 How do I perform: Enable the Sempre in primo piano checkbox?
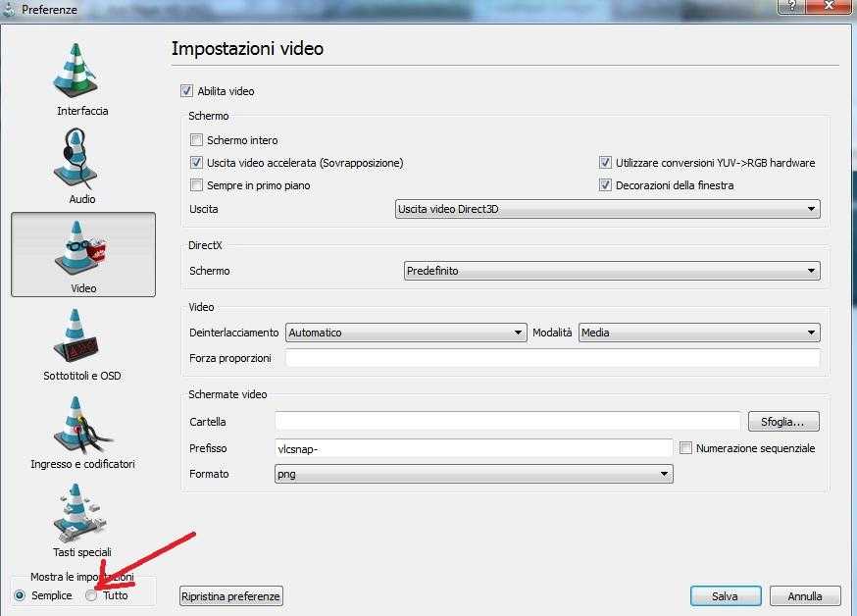click(x=196, y=185)
